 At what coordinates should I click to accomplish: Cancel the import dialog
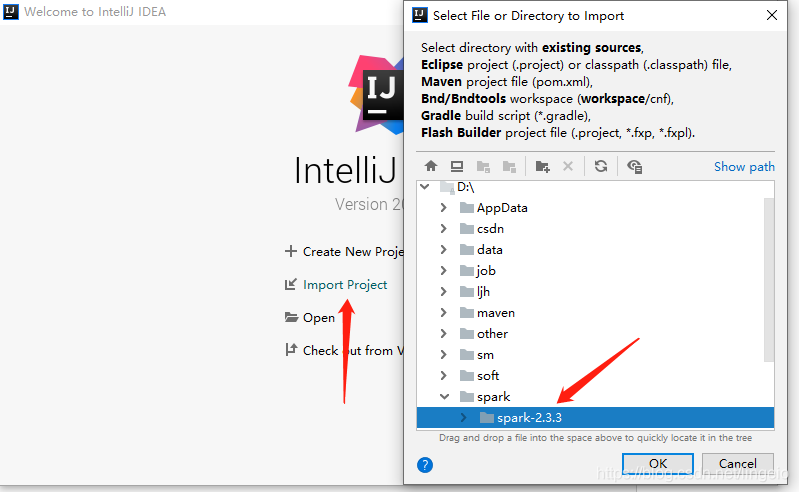(x=738, y=463)
